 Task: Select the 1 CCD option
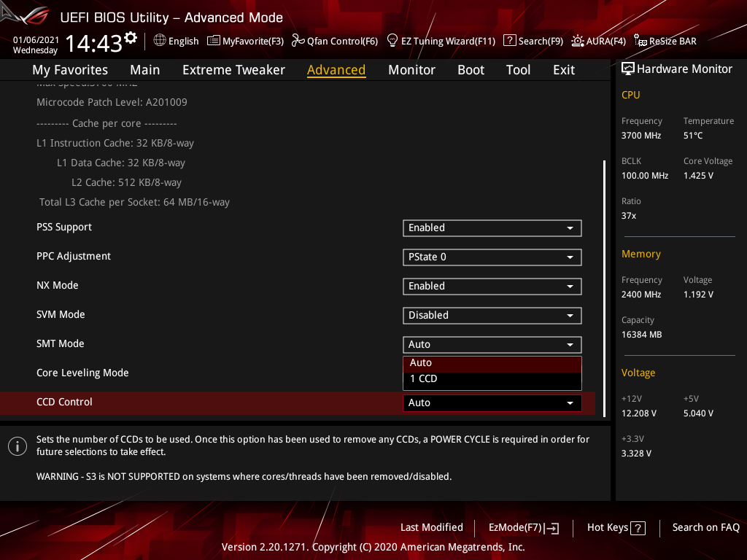tap(492, 379)
